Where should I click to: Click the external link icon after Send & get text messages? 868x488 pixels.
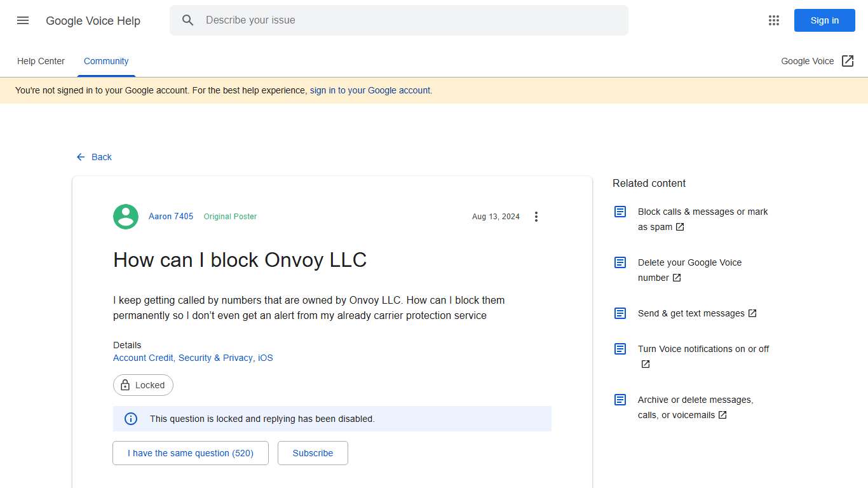click(752, 313)
